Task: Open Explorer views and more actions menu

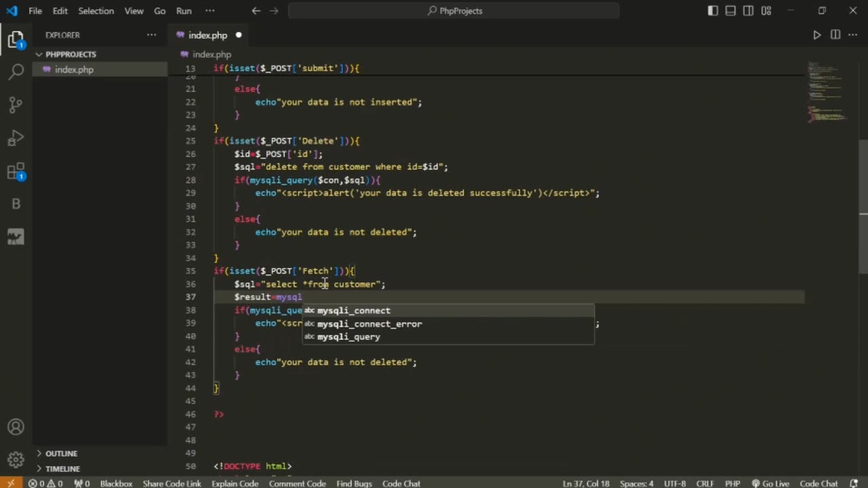Action: 151,35
